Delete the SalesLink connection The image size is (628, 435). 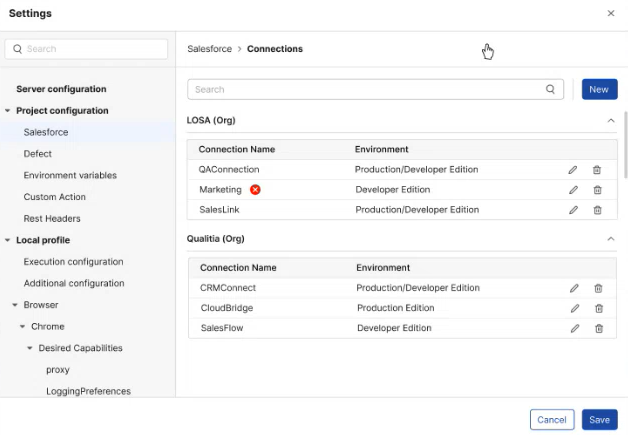pos(597,210)
